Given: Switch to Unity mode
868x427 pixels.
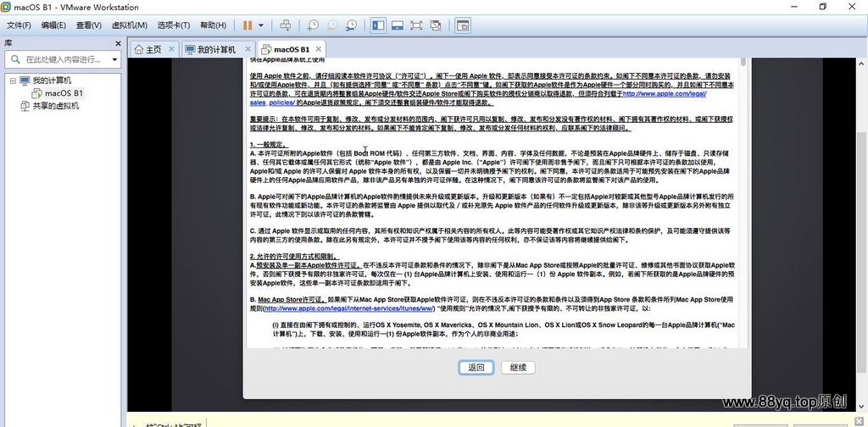Looking at the screenshot, I should coord(436,25).
